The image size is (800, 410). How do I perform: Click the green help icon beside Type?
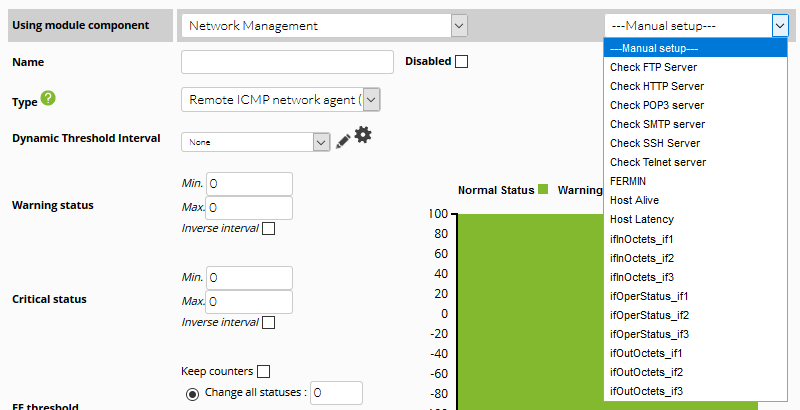(x=48, y=98)
